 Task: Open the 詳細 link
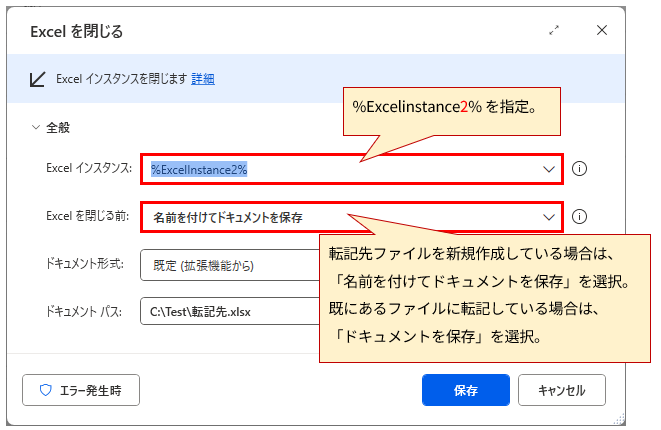coord(203,79)
